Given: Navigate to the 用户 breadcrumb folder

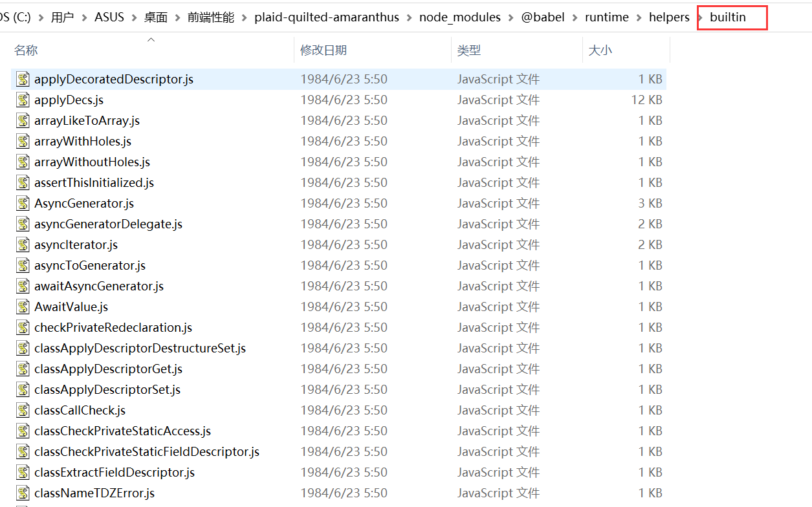Looking at the screenshot, I should tap(62, 17).
